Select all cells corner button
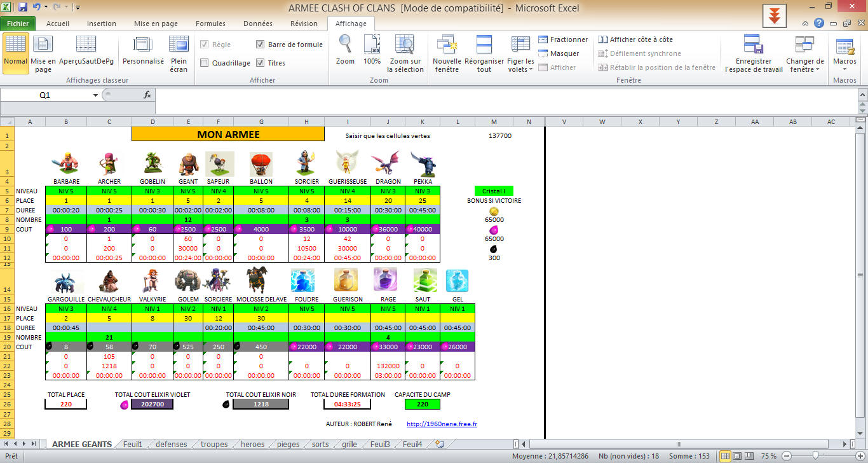Screen dimensions: 868x463 point(8,121)
